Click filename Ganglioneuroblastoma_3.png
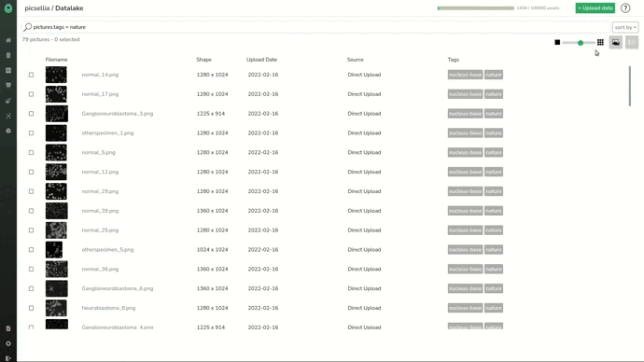The width and height of the screenshot is (644, 362). click(x=118, y=114)
